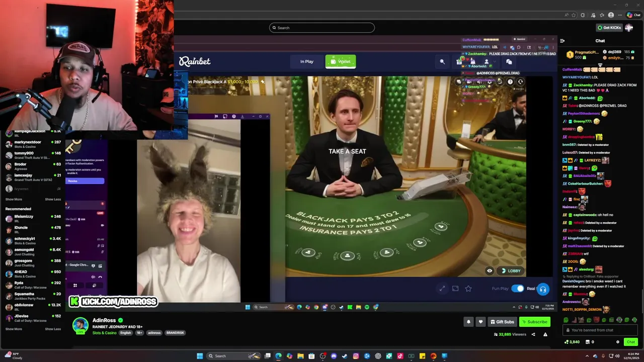Open File Explorer from taskbar
This screenshot has height=362, width=644.
click(300, 356)
